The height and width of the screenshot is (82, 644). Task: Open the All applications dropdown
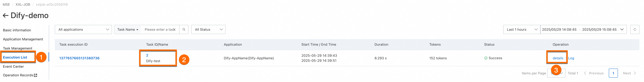pos(83,30)
